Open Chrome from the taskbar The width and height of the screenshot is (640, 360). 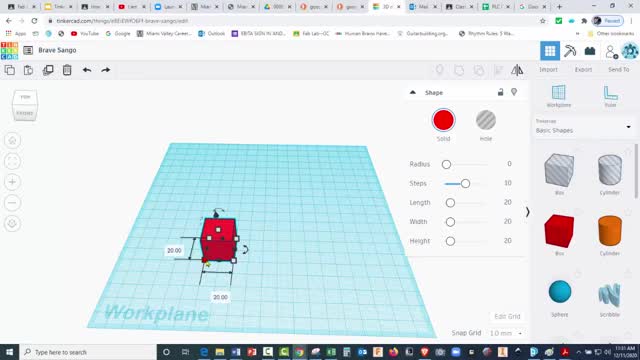click(x=299, y=352)
